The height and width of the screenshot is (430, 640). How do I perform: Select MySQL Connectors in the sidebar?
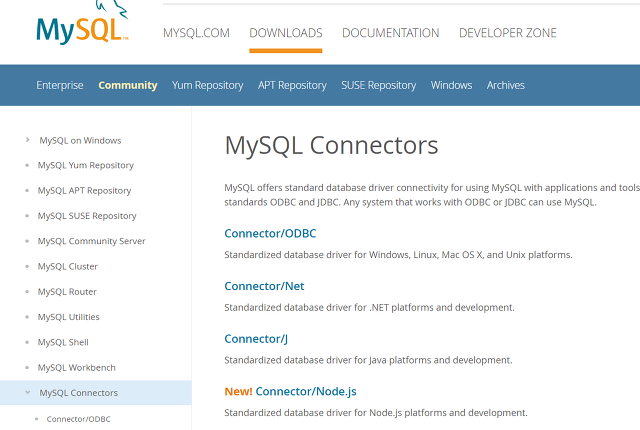tap(78, 393)
